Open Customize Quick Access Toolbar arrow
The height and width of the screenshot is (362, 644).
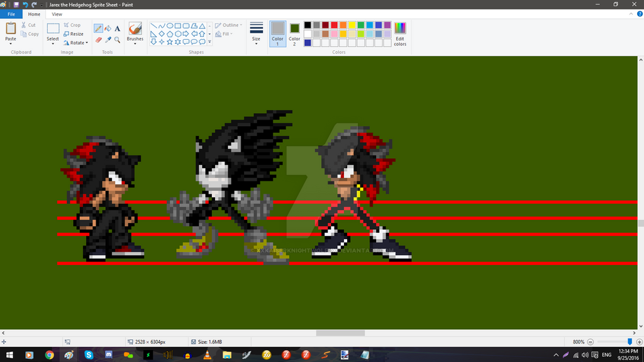coord(42,5)
